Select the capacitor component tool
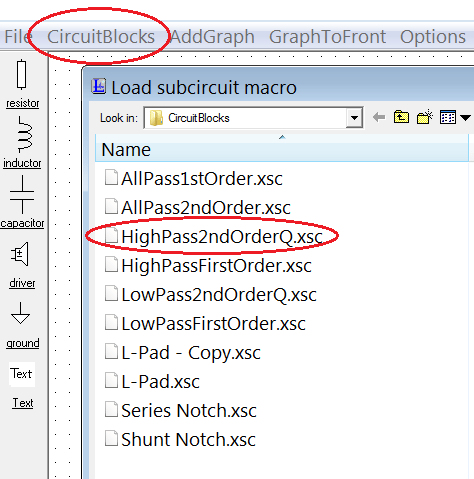 pos(22,203)
